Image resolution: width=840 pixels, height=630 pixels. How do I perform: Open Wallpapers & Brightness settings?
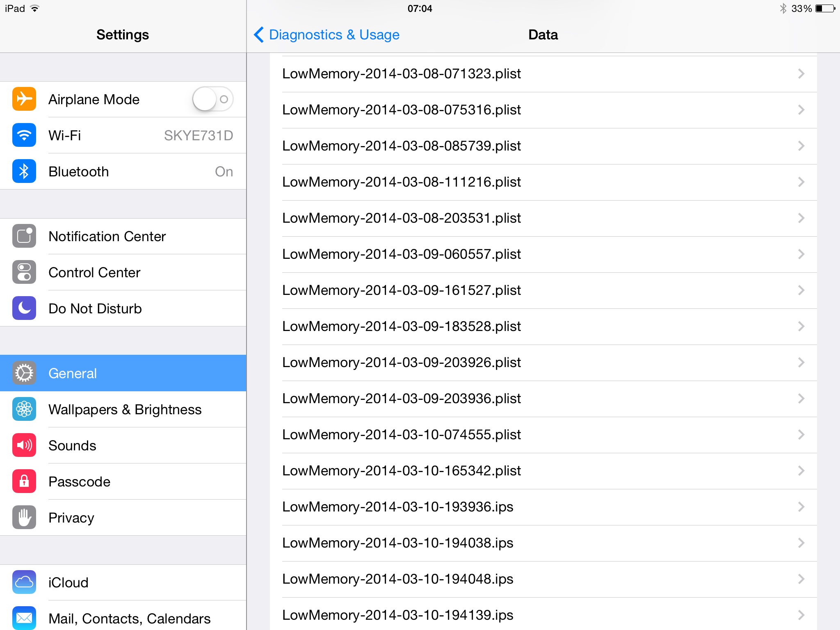tap(123, 409)
